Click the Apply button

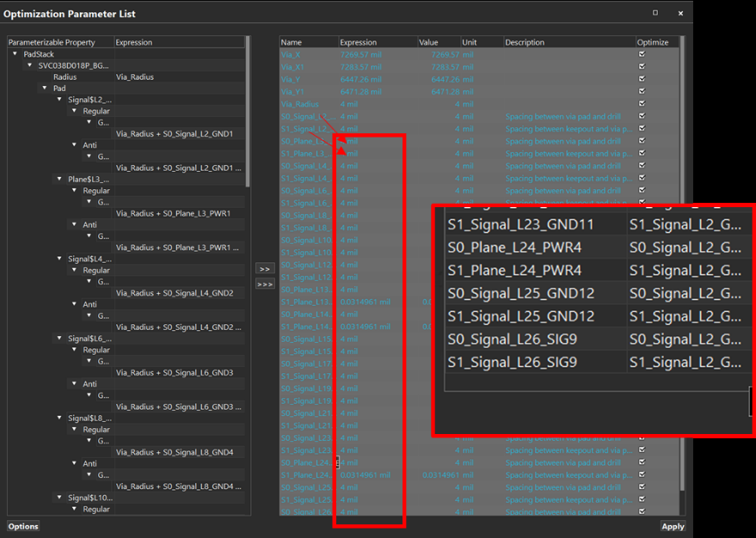673,527
